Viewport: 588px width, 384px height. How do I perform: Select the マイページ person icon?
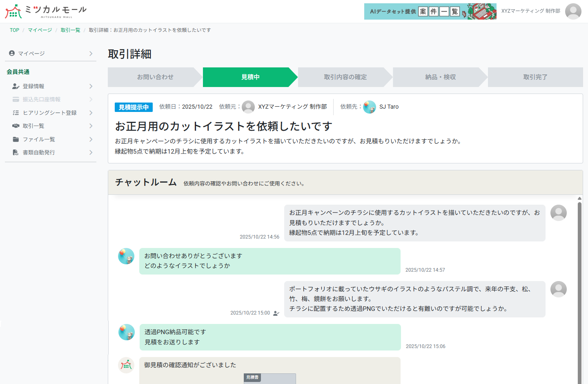click(11, 53)
